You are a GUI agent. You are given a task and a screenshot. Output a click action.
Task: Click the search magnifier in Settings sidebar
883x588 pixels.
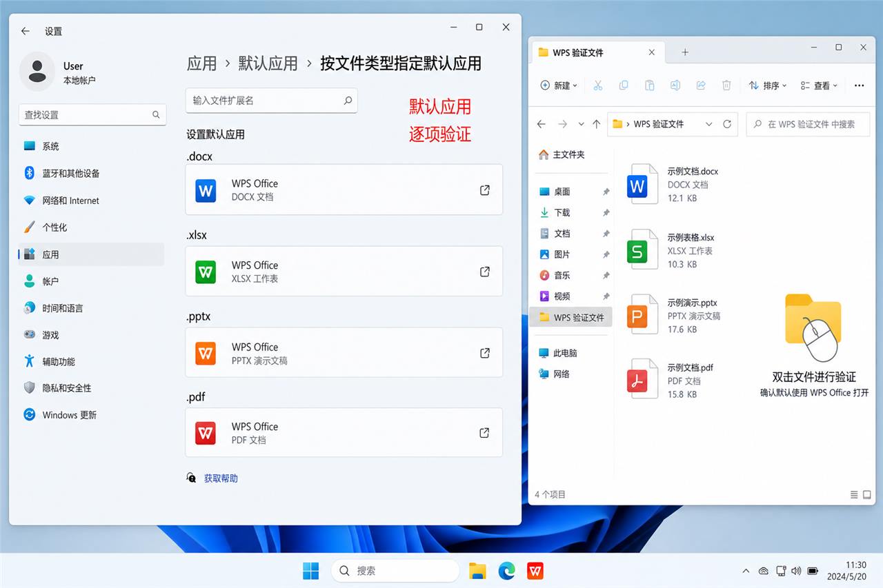click(x=156, y=115)
